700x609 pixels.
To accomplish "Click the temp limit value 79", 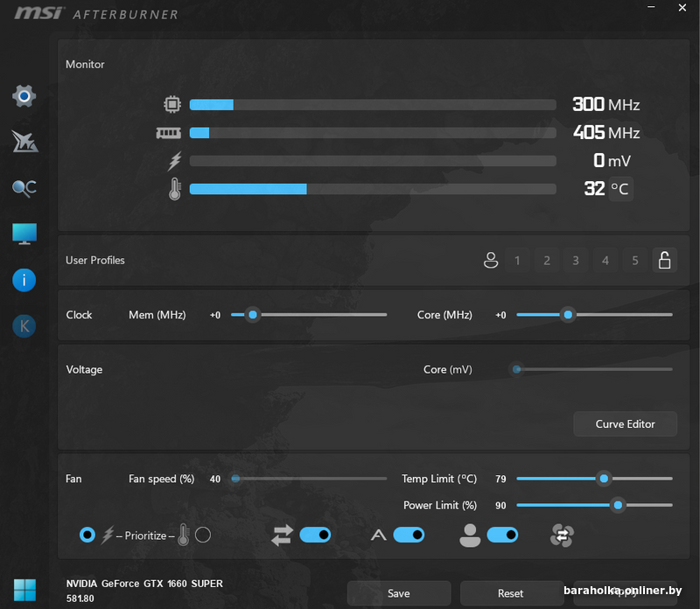I will pos(500,479).
